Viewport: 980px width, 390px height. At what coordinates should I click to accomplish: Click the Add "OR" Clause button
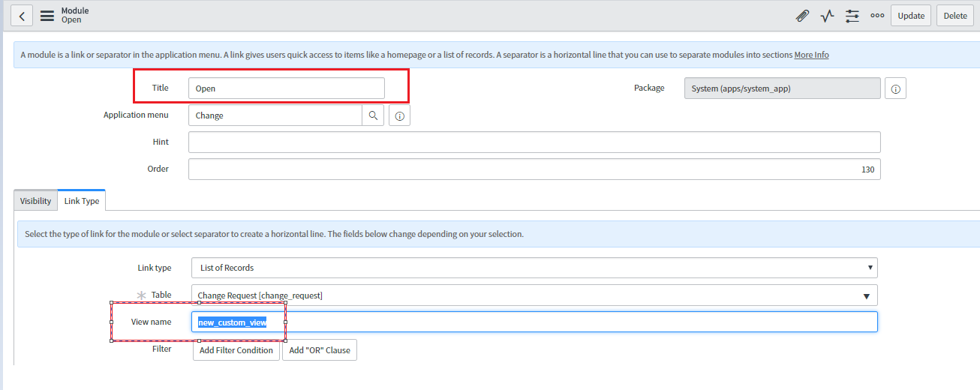[320, 350]
